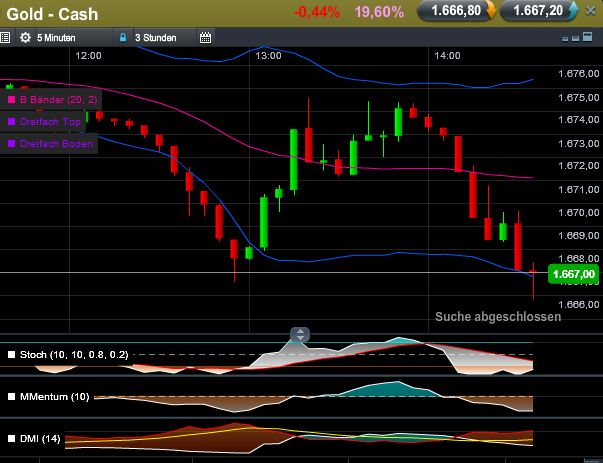603x463 pixels.
Task: Toggle the blue lock icon beside 3 Stunden
Action: coord(123,38)
